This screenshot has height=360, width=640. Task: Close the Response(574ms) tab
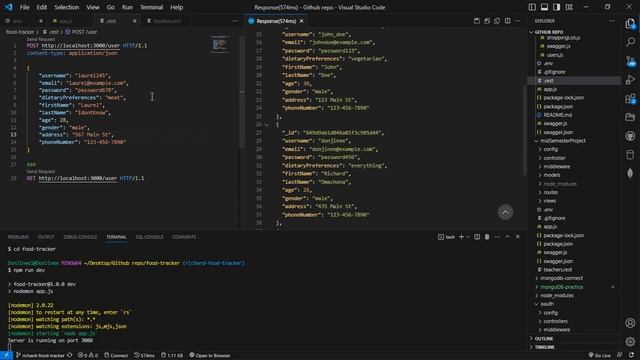click(x=302, y=21)
